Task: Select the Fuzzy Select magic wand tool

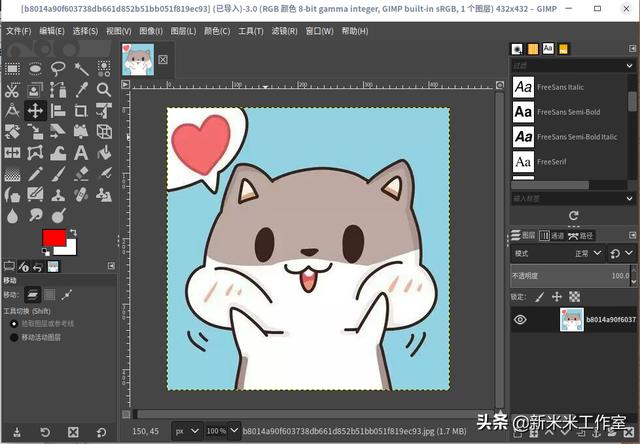Action: pos(81,69)
